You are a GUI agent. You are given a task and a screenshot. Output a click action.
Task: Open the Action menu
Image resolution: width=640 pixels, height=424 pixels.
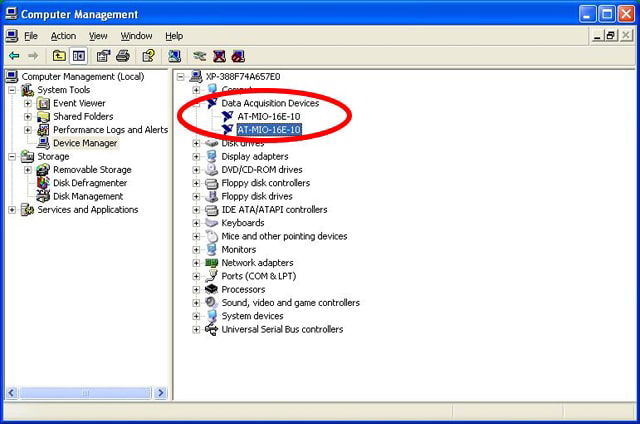(63, 36)
